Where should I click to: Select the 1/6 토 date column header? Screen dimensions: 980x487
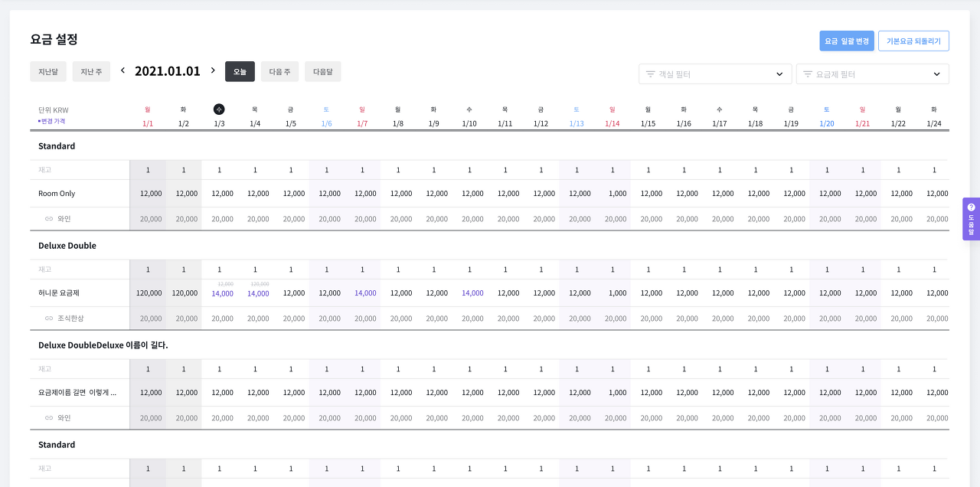tap(326, 116)
